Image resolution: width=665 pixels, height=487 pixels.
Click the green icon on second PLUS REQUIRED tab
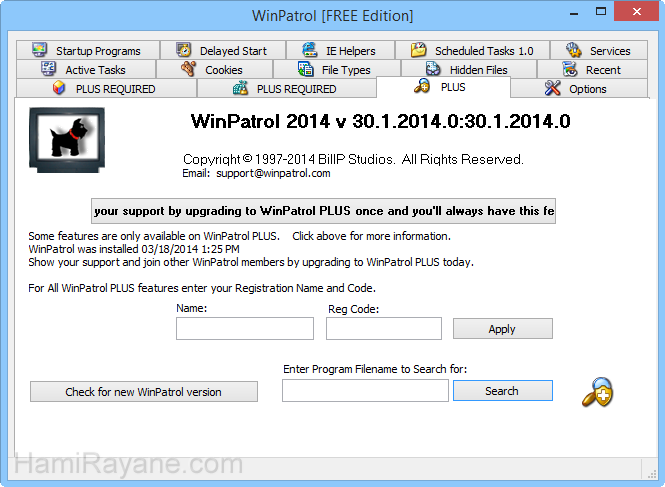pos(240,88)
